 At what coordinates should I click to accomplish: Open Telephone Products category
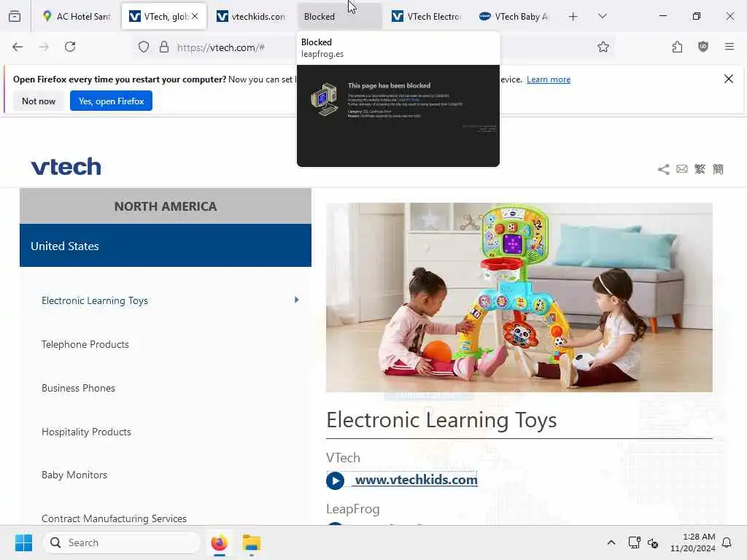point(85,344)
